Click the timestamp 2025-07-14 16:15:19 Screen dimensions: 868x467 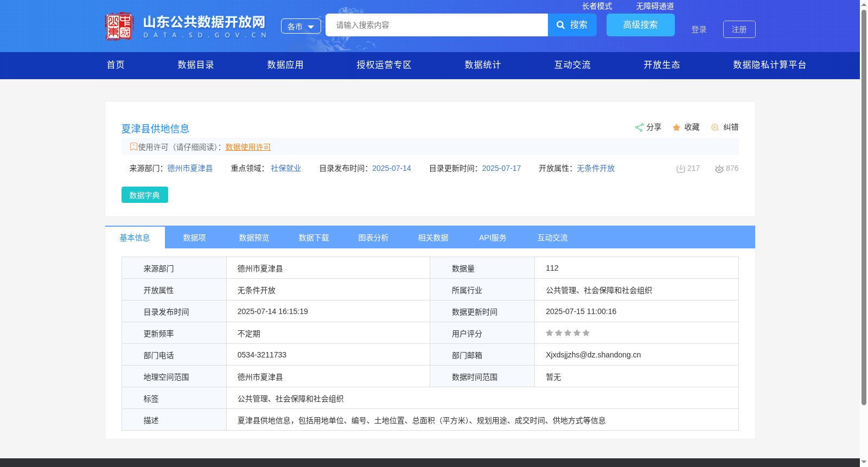pyautogui.click(x=273, y=311)
